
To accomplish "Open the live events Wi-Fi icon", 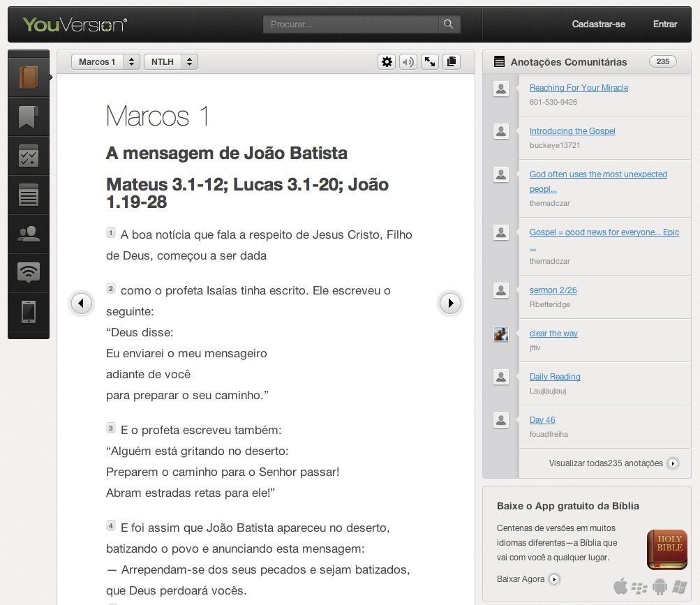I will pos(29,272).
